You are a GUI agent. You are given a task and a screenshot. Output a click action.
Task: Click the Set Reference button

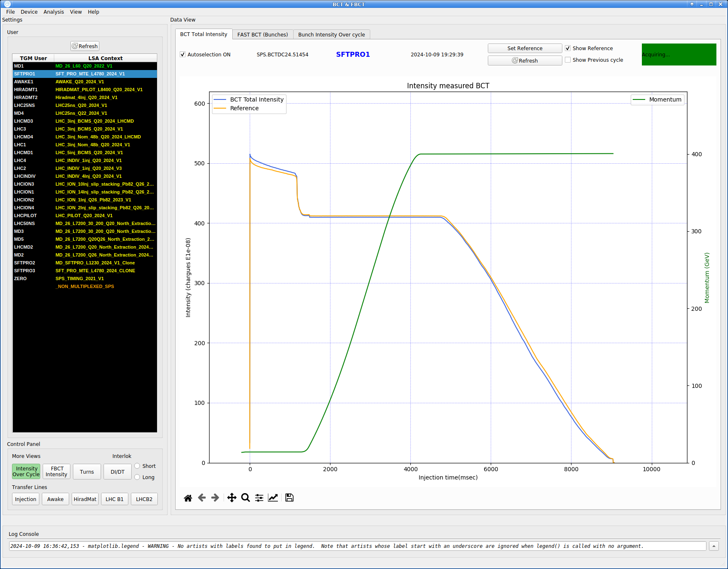pos(525,48)
